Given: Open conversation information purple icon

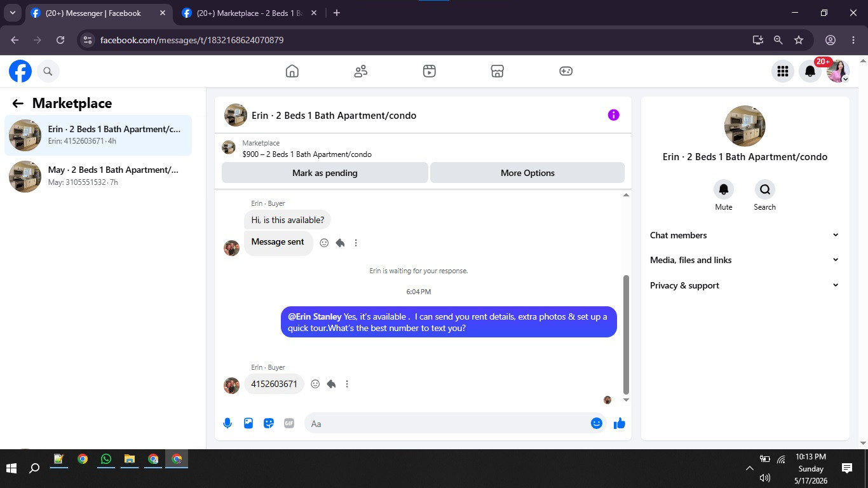Looking at the screenshot, I should pos(613,115).
